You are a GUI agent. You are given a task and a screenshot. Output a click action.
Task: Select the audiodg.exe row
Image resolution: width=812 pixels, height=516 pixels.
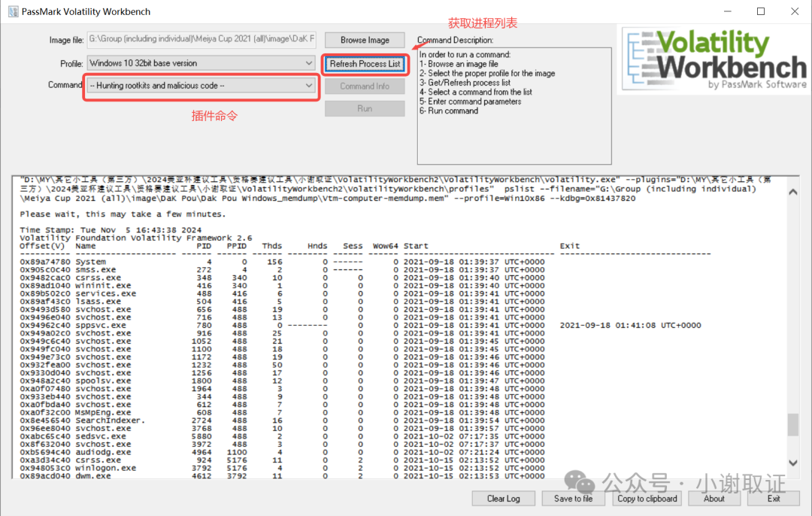282,452
